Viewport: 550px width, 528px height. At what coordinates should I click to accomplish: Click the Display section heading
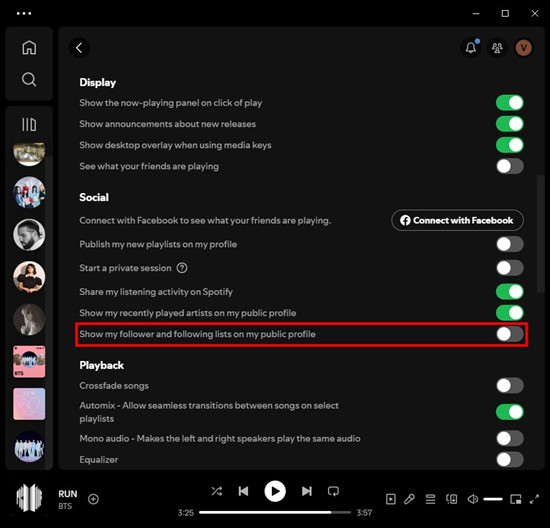(x=98, y=82)
